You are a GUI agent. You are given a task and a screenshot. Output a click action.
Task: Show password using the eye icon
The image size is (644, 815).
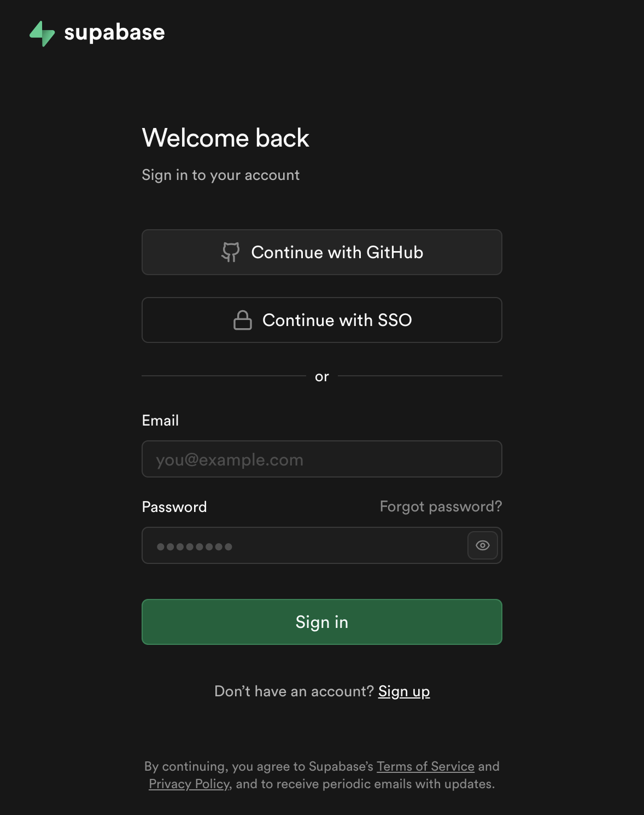pos(483,545)
